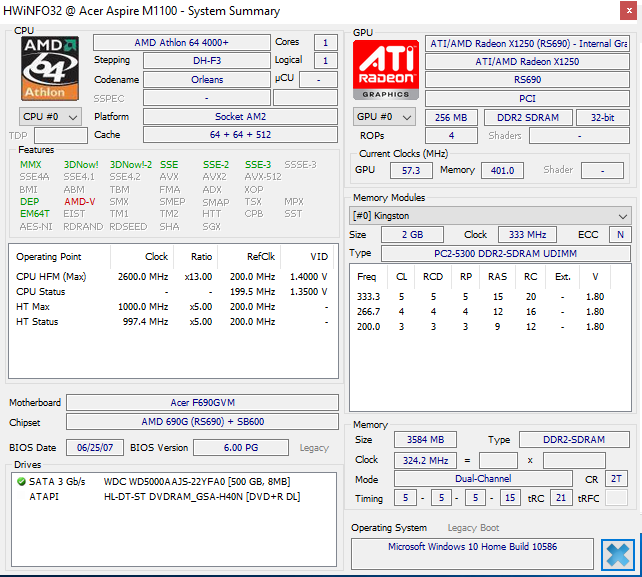Click the ECC value N box

click(x=620, y=235)
